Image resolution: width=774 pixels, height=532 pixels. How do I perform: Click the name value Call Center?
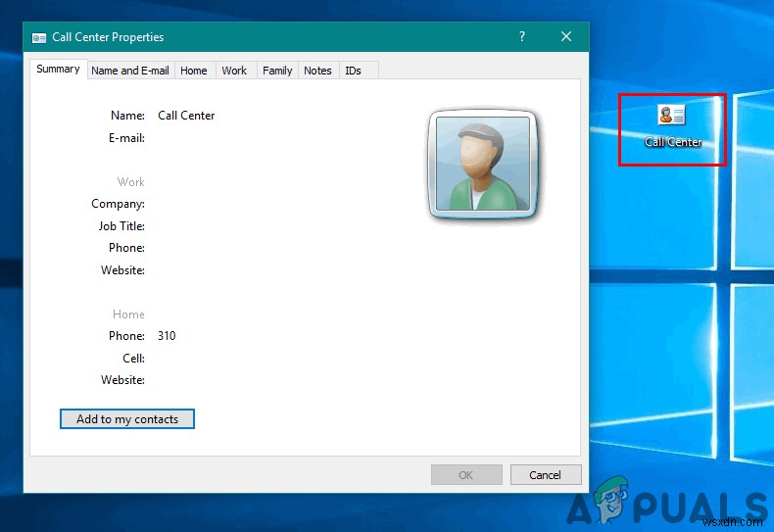pos(186,116)
